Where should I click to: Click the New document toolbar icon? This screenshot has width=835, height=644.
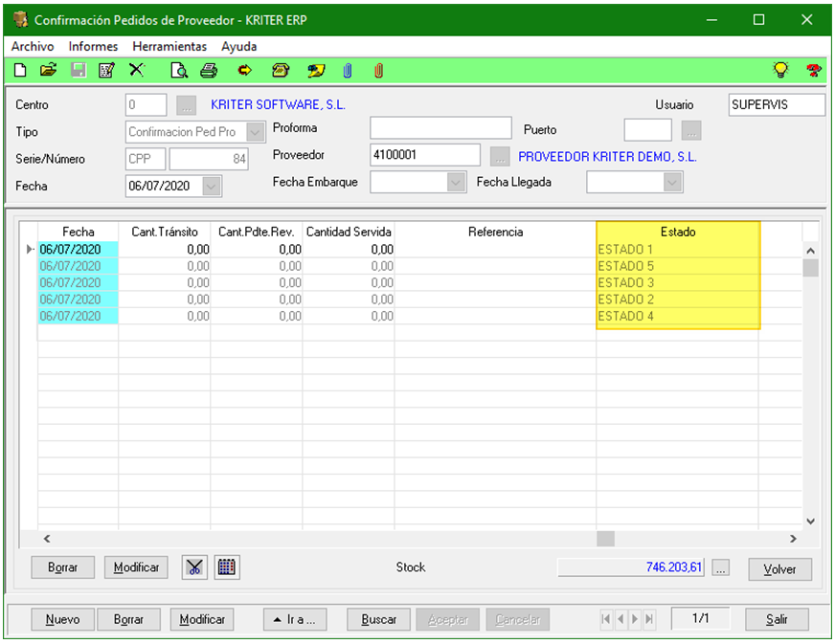pos(20,70)
